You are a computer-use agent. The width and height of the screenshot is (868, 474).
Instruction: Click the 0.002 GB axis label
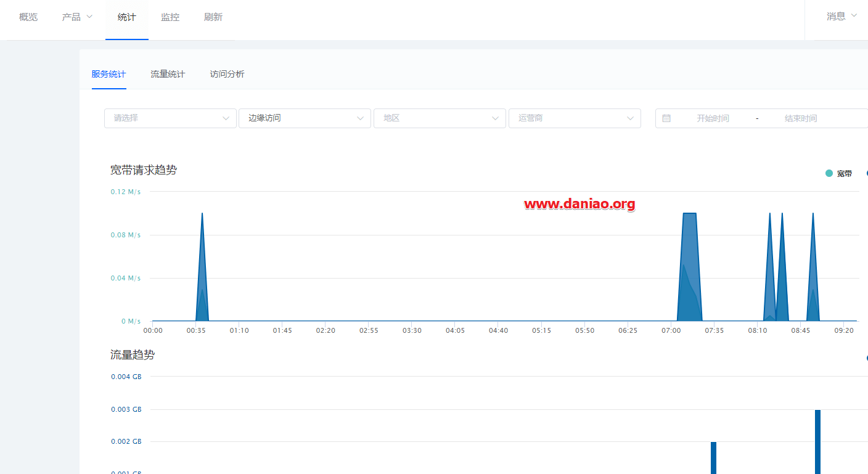click(x=126, y=441)
